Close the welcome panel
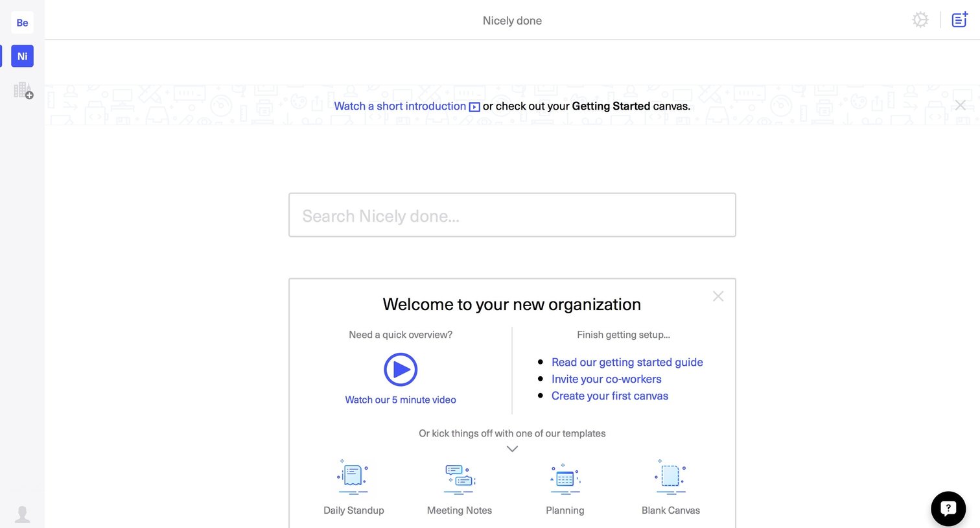The width and height of the screenshot is (980, 528). (x=718, y=296)
